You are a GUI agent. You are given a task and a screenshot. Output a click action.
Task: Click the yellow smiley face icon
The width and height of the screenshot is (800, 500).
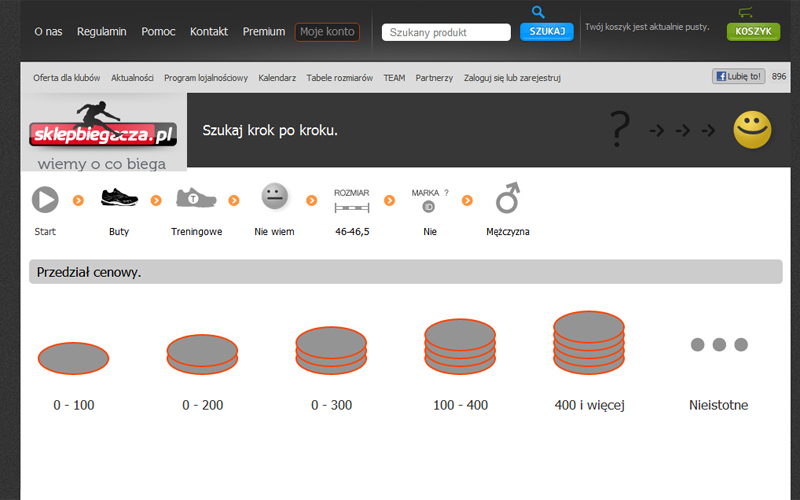coord(752,130)
